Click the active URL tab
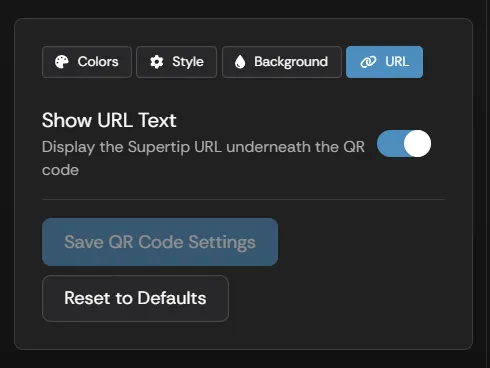The image size is (490, 368). coord(384,62)
